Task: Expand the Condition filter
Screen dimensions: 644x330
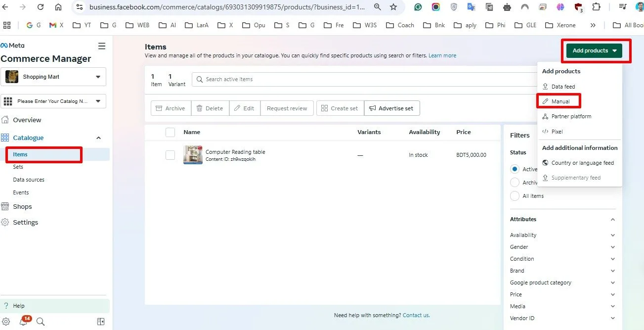Action: [x=613, y=259]
